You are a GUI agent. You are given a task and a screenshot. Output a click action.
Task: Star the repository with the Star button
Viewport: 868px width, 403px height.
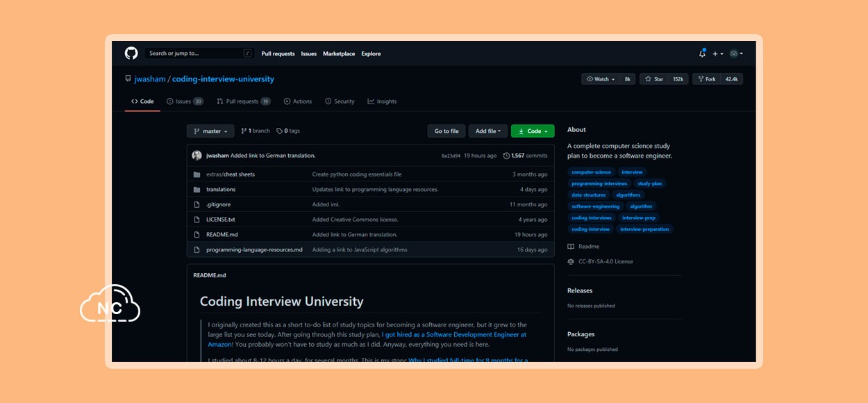(655, 79)
